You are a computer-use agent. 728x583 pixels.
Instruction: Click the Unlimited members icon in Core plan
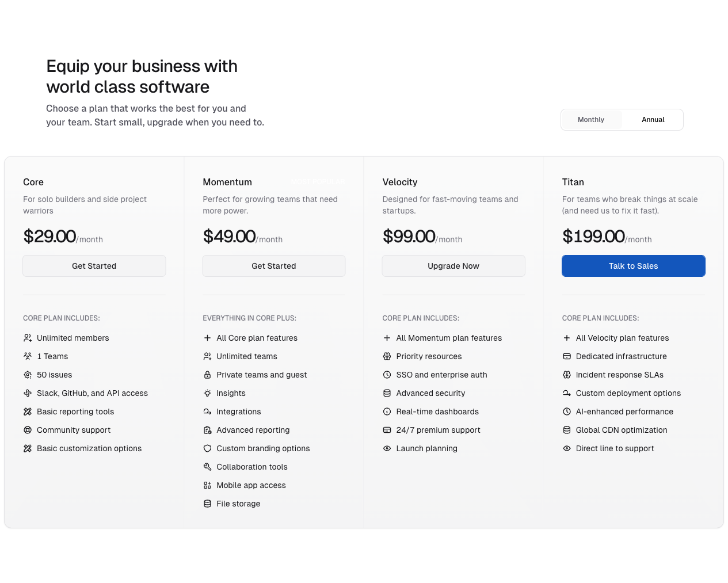coord(27,338)
